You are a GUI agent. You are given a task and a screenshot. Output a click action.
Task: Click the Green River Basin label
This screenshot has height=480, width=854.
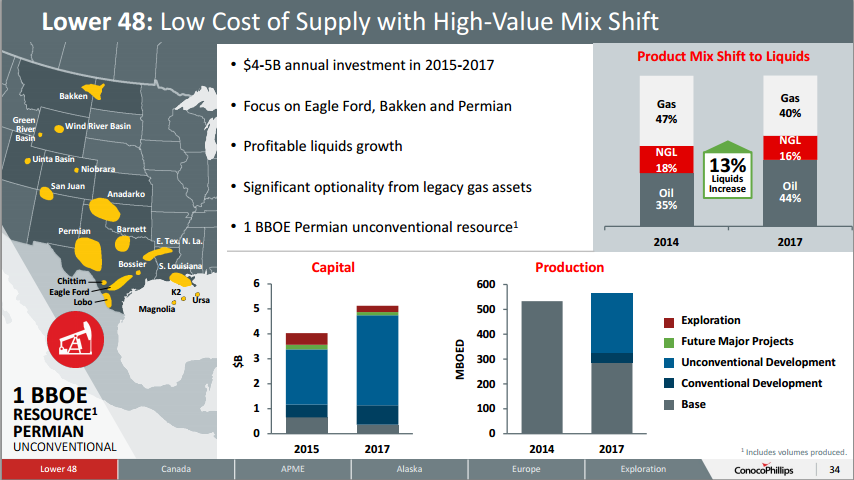tap(25, 129)
